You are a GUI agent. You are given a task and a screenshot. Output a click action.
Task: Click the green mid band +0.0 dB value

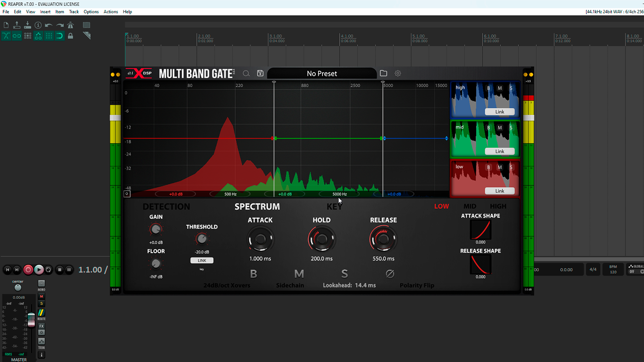(285, 194)
